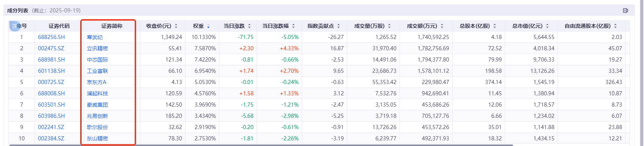Screen dimensions: 644x146
Task: Sort by 收盘价(元) column arrows
Action: pos(176,26)
